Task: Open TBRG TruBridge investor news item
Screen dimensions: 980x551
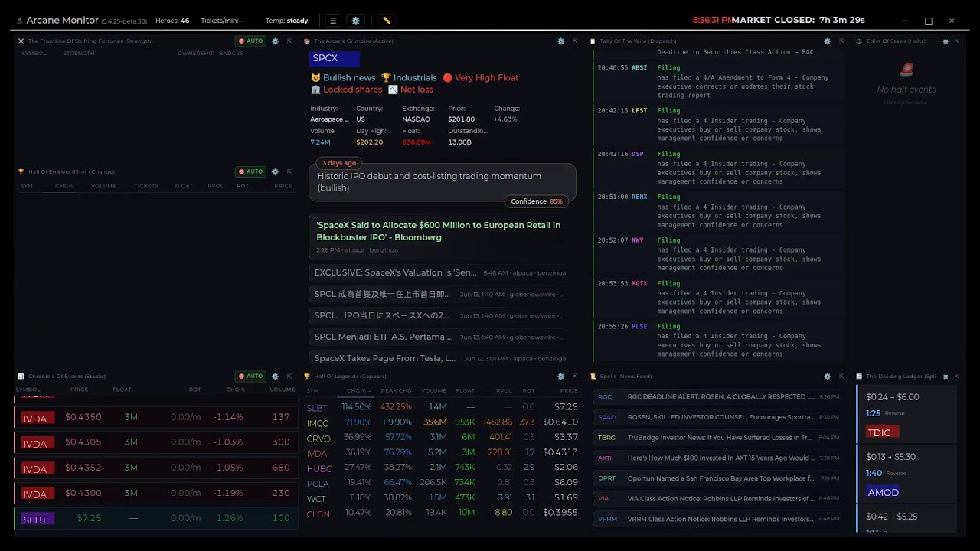Action: pos(718,438)
